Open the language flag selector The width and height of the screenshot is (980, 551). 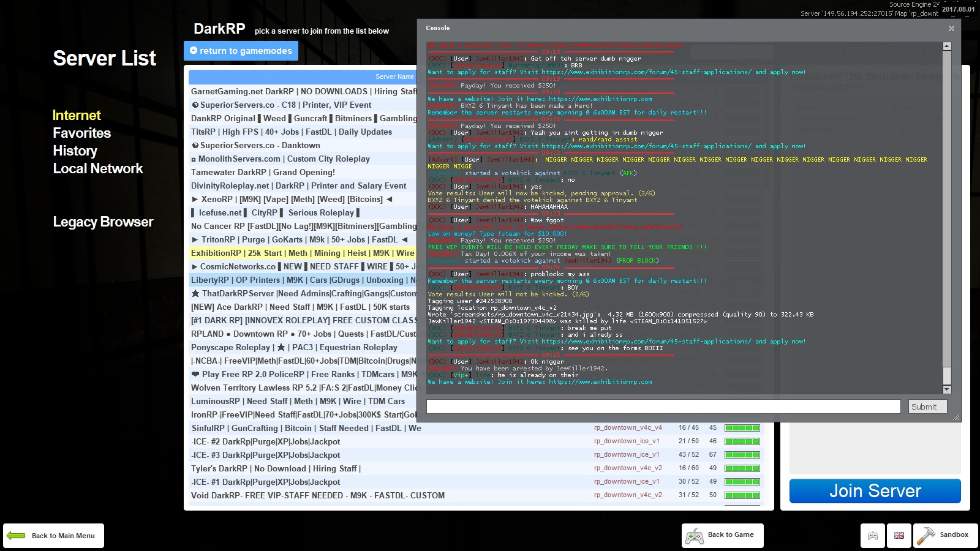click(899, 536)
